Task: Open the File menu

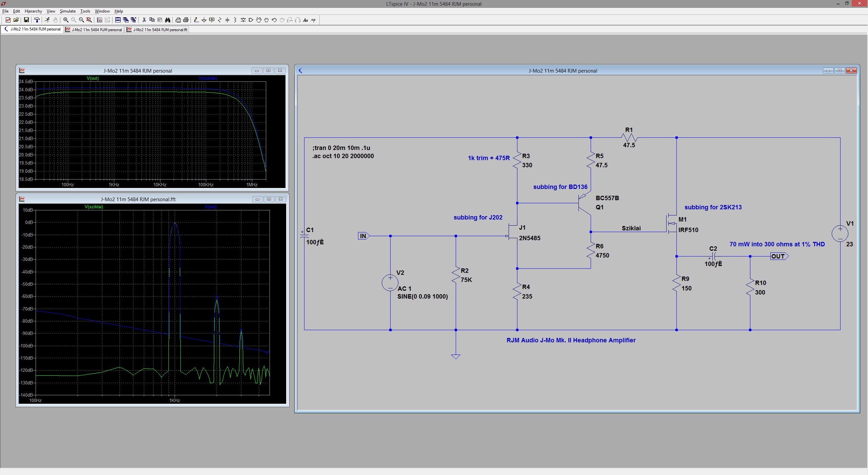Action: [x=5, y=11]
